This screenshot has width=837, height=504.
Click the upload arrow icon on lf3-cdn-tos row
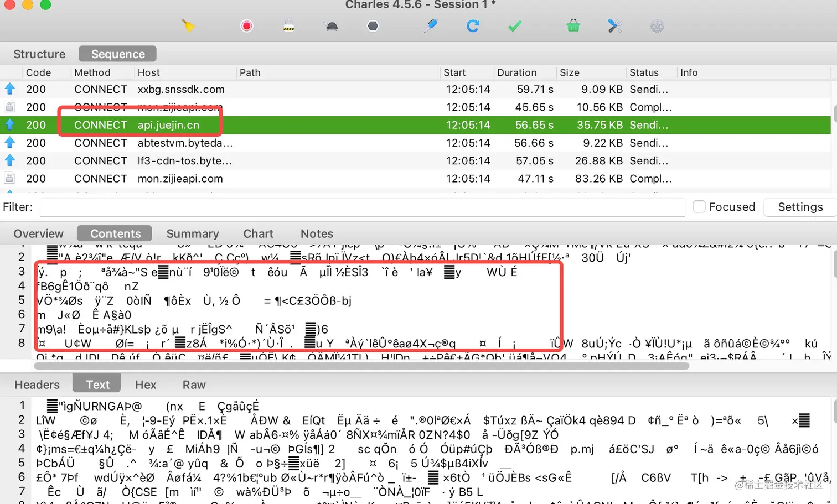(x=10, y=160)
